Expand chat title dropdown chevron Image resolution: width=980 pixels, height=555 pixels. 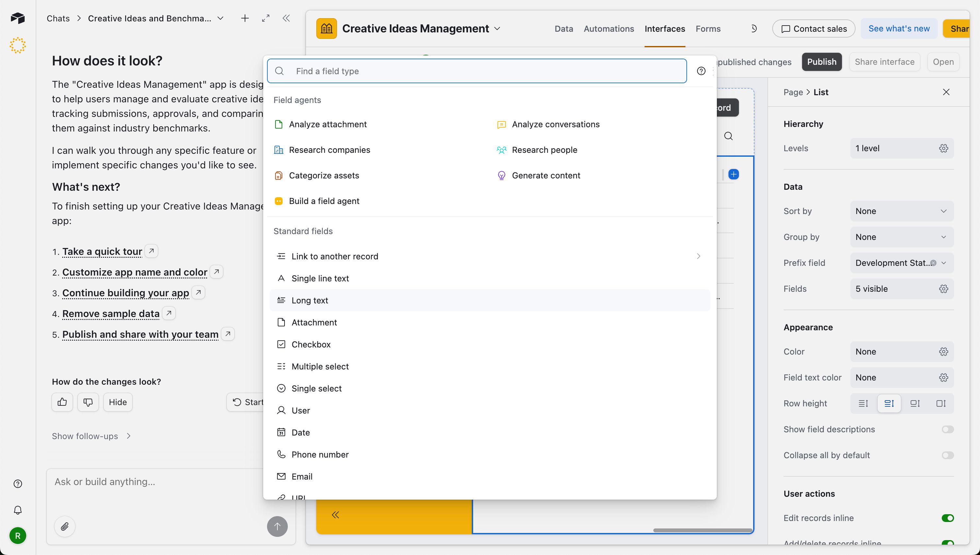(x=220, y=18)
